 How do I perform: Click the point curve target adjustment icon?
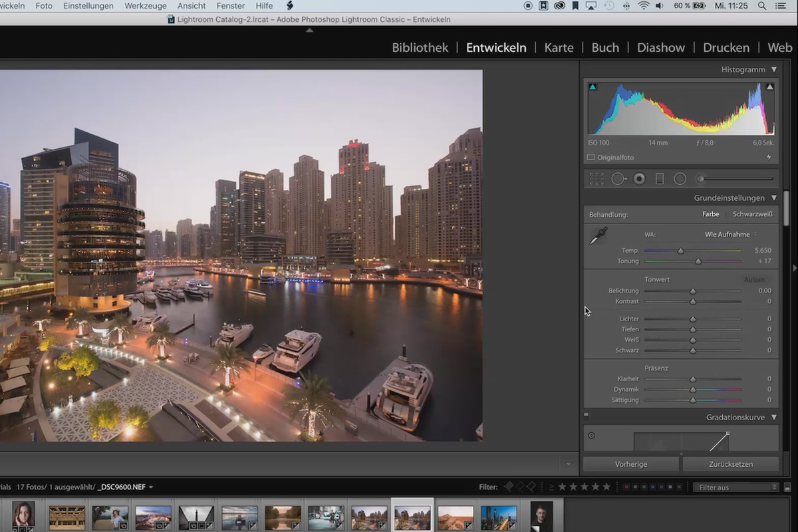point(591,436)
